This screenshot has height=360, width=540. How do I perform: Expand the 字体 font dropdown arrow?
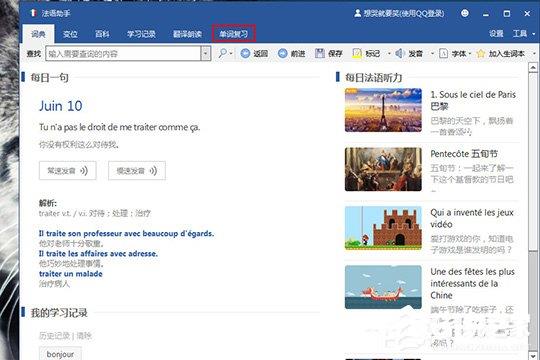470,54
